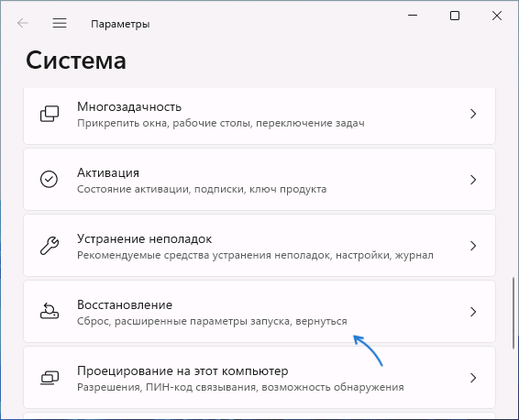Go back with the arrow button
Screen dimensions: 519x420
pos(23,23)
